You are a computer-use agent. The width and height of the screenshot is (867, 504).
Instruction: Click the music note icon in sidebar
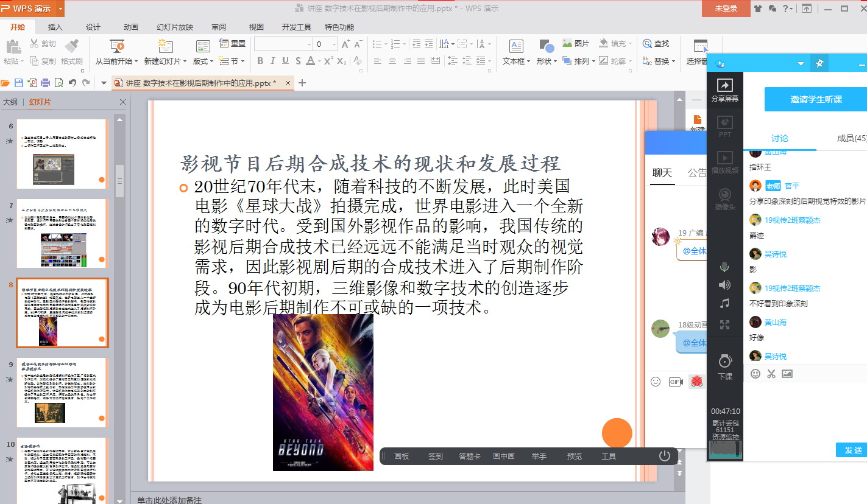coord(724,303)
